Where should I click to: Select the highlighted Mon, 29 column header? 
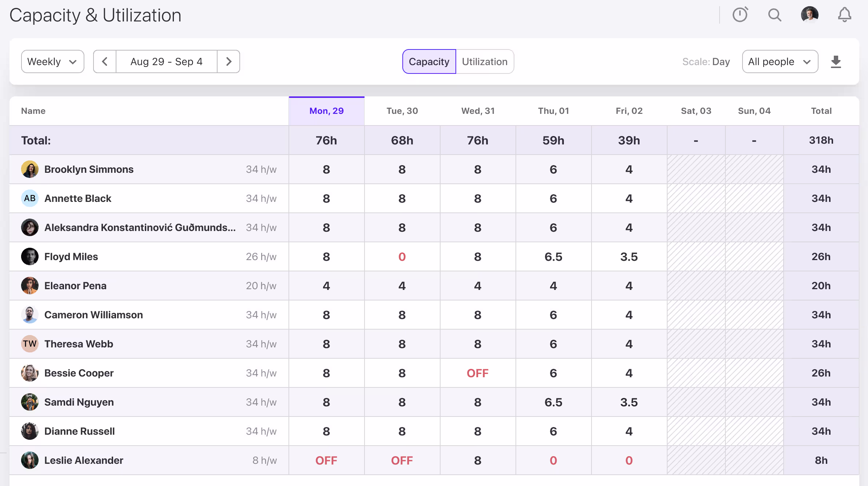click(326, 111)
